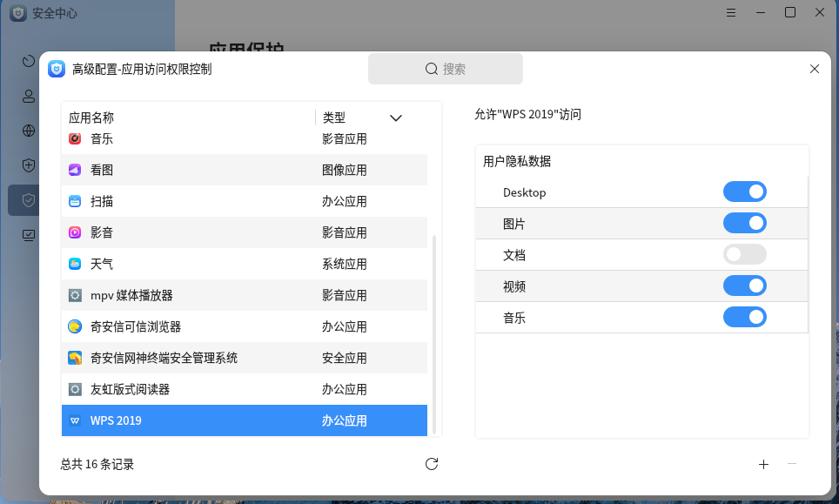The image size is (839, 504).
Task: Open the network globe sidebar icon
Action: (x=29, y=131)
